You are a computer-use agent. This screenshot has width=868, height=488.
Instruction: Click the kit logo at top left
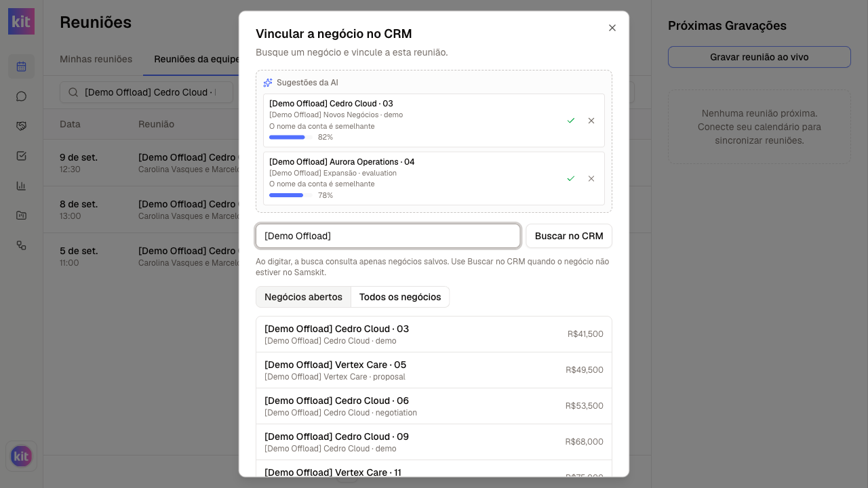pos(21,22)
